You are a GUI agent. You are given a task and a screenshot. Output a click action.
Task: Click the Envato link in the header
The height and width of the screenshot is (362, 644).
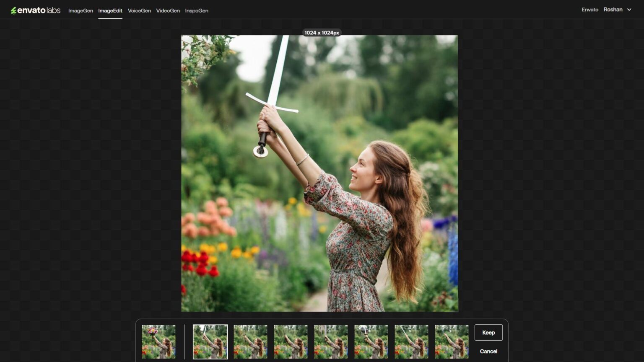click(589, 9)
